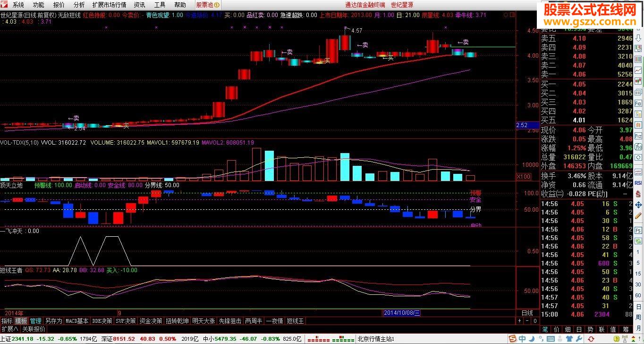The width and height of the screenshot is (644, 344).
Task: Apply the MACD基本 template
Action: coord(77,321)
